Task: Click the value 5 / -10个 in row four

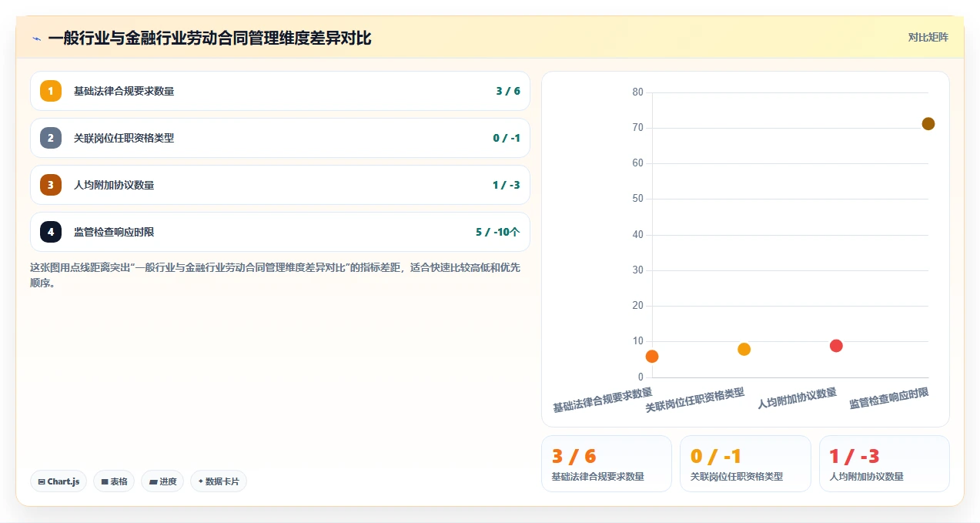Action: [x=498, y=232]
